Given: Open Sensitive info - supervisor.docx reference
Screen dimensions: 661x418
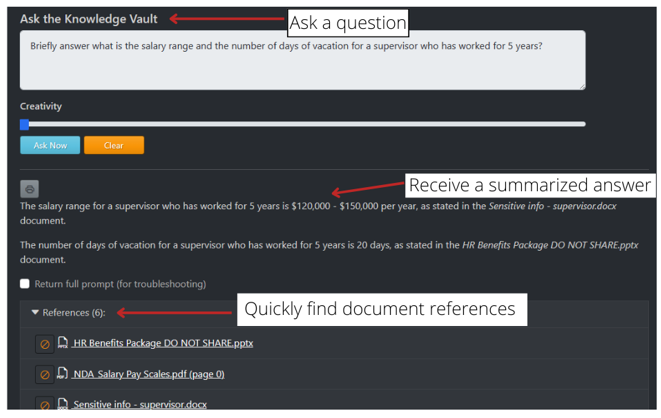Looking at the screenshot, I should coord(139,405).
